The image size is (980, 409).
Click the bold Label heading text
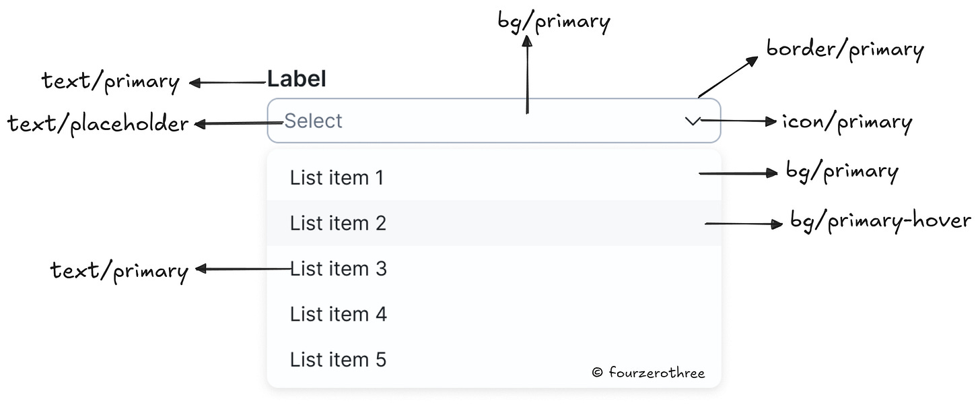pos(297,80)
